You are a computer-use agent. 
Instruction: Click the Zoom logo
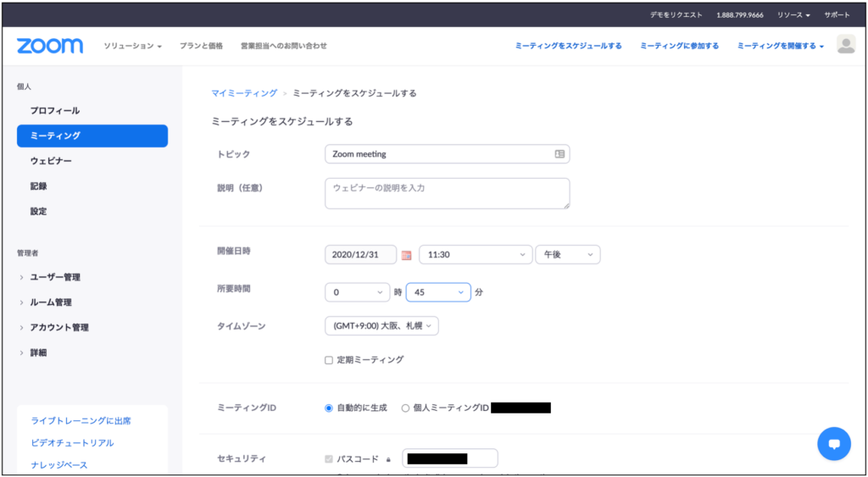pyautogui.click(x=50, y=46)
